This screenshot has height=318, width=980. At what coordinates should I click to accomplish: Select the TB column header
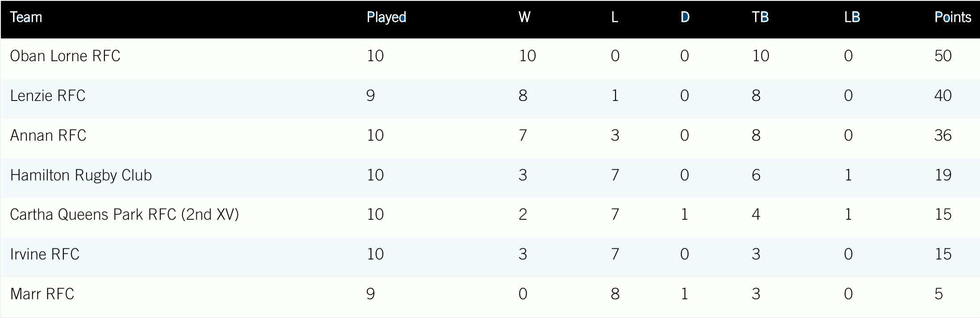(760, 17)
